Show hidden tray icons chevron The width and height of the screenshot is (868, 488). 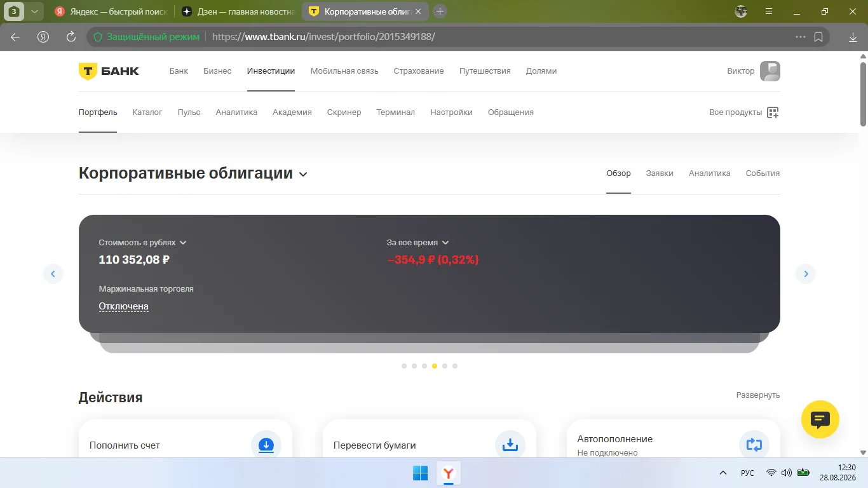(723, 473)
